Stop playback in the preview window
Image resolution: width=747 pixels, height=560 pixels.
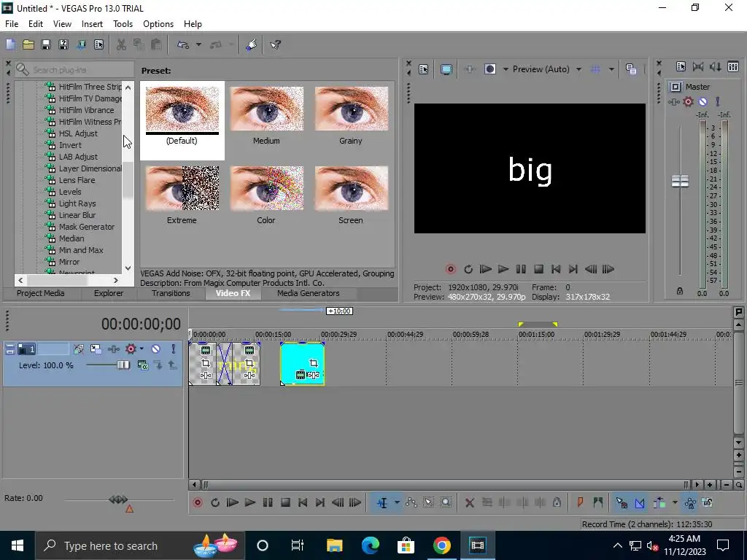[x=538, y=269]
